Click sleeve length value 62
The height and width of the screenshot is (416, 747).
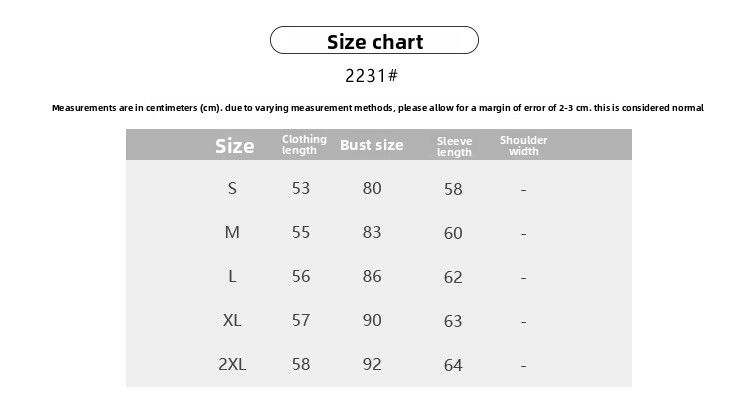[x=453, y=277]
